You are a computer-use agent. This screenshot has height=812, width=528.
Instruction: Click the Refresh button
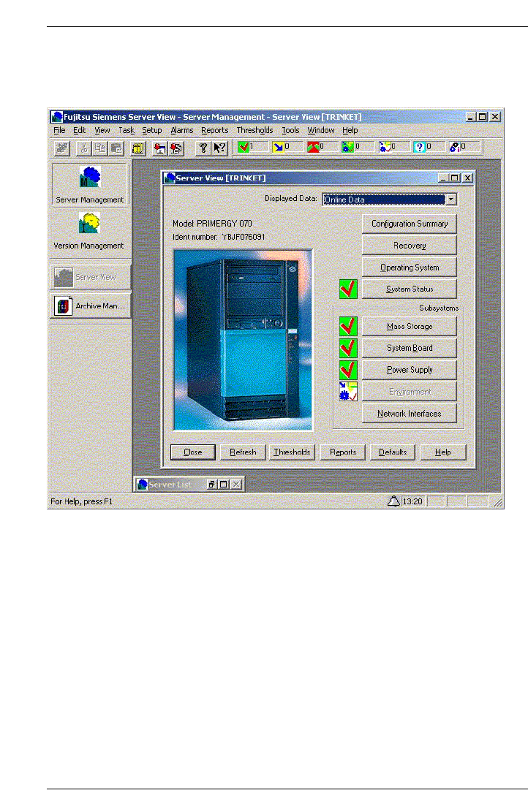tap(243, 452)
